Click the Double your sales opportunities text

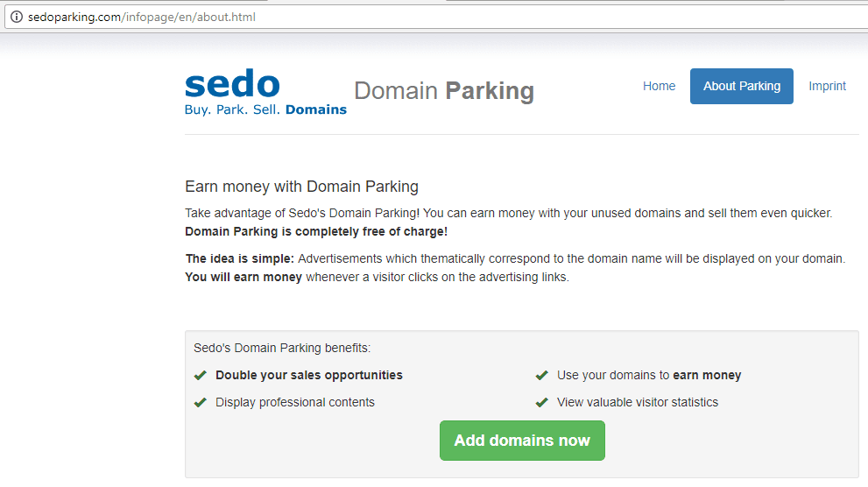309,375
